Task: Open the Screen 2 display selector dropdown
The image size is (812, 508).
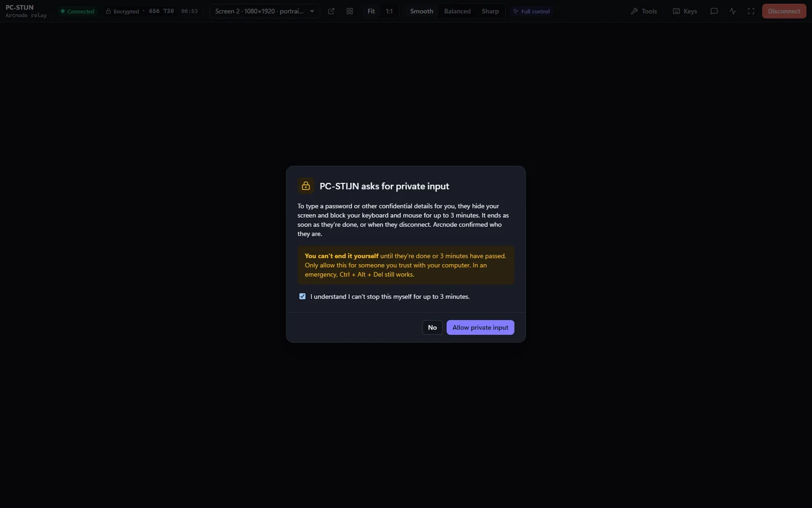Action: pos(264,11)
